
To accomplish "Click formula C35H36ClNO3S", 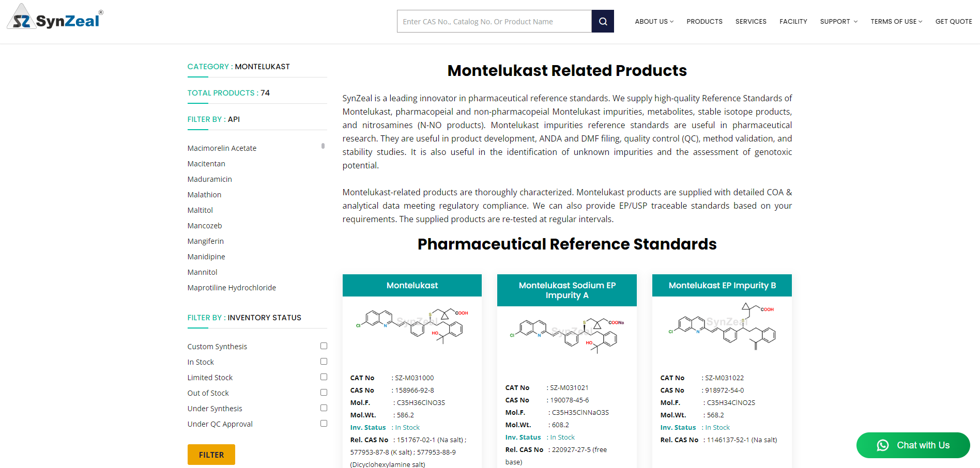I will pos(421,403).
